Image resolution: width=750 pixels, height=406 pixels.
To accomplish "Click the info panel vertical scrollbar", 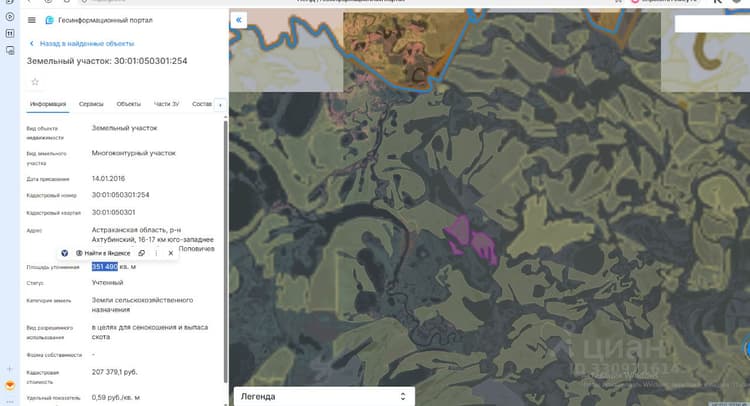I will 225,251.
